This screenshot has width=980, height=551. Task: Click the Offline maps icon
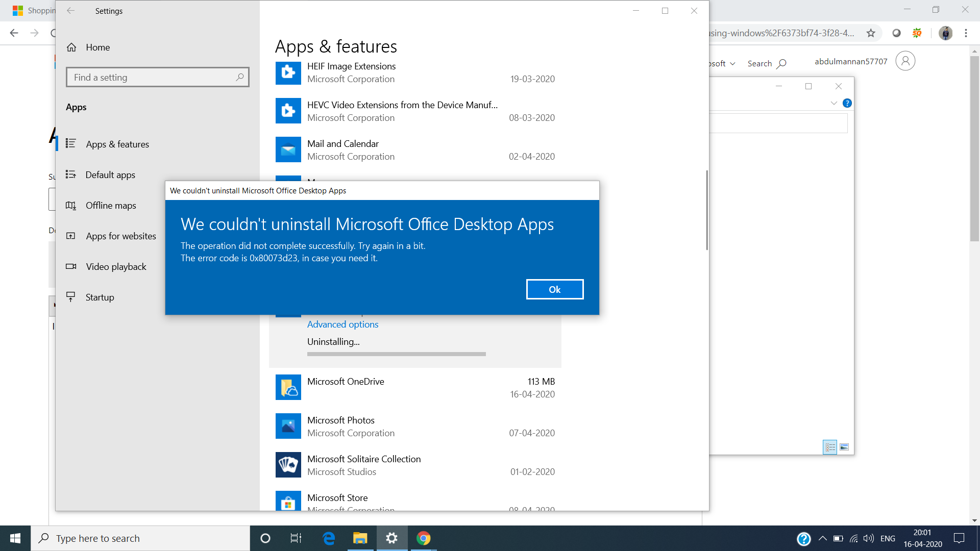click(x=71, y=205)
